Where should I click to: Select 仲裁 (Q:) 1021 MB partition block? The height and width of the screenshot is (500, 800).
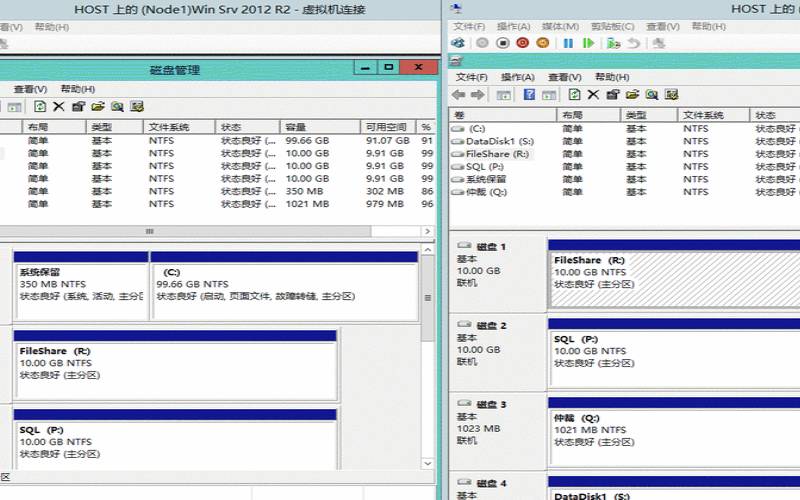[x=674, y=432]
